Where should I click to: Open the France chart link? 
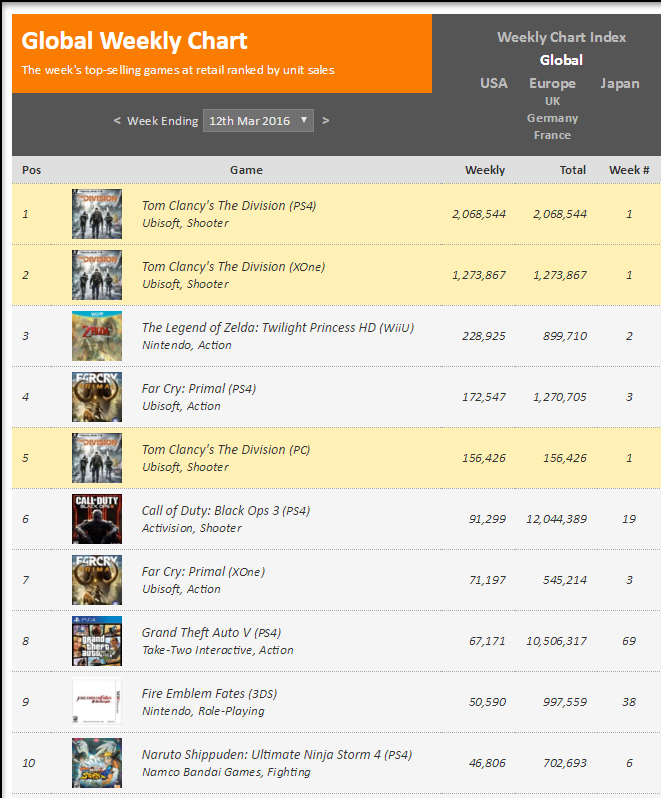pos(552,135)
